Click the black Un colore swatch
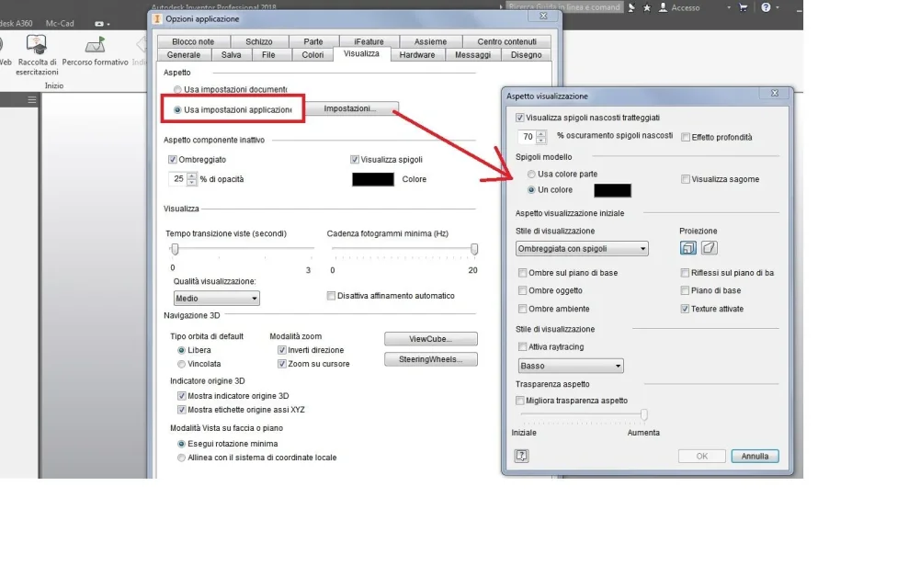The width and height of the screenshot is (920, 588). point(612,190)
